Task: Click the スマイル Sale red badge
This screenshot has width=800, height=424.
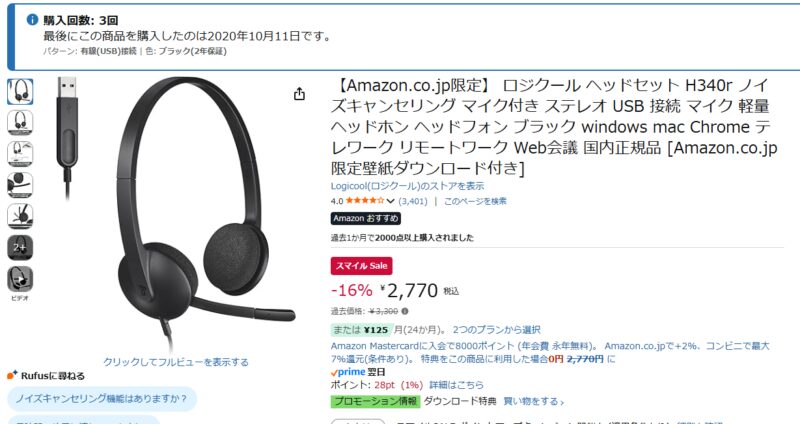Action: (x=361, y=266)
